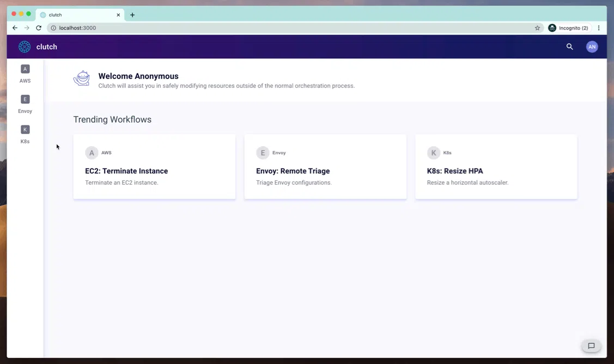
Task: Open the K8s: Resize HPA workflow card
Action: pyautogui.click(x=496, y=167)
